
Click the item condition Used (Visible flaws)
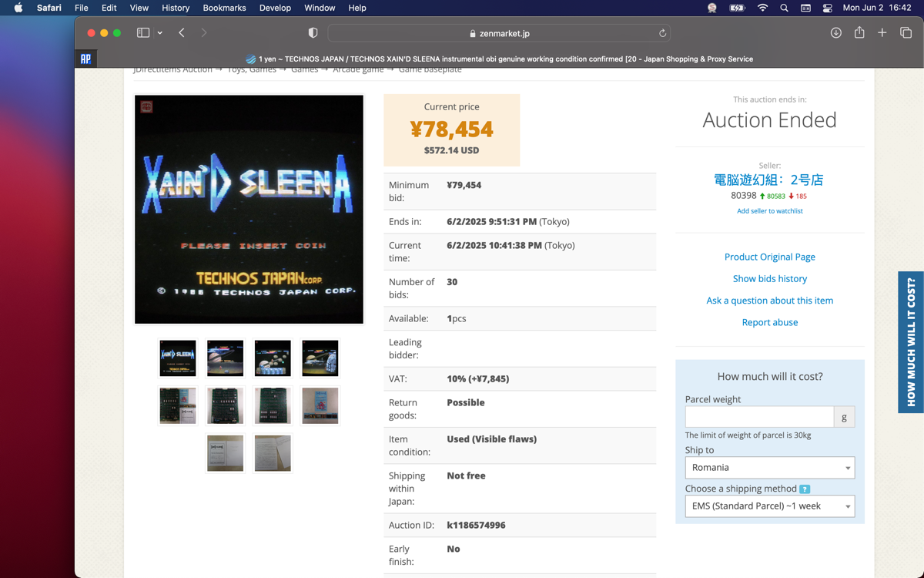click(492, 439)
